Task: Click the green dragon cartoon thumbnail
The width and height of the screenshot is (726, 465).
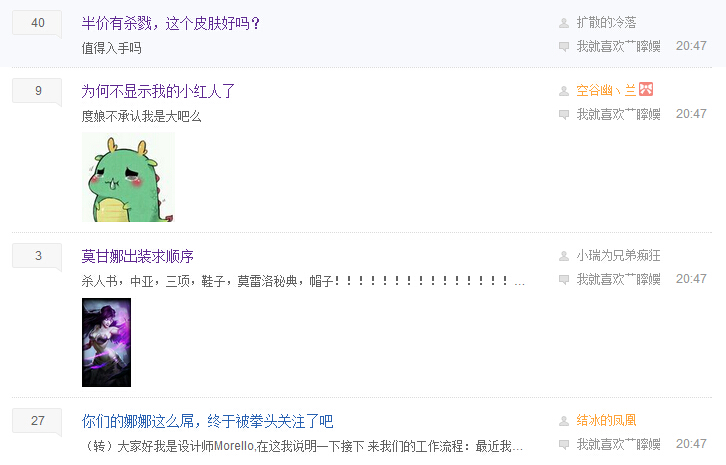Action: tap(128, 177)
